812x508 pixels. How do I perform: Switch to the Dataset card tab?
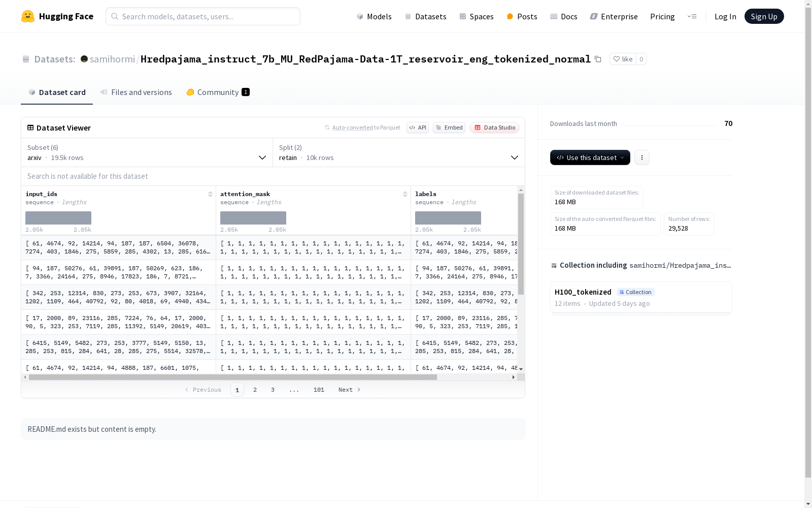[x=57, y=92]
